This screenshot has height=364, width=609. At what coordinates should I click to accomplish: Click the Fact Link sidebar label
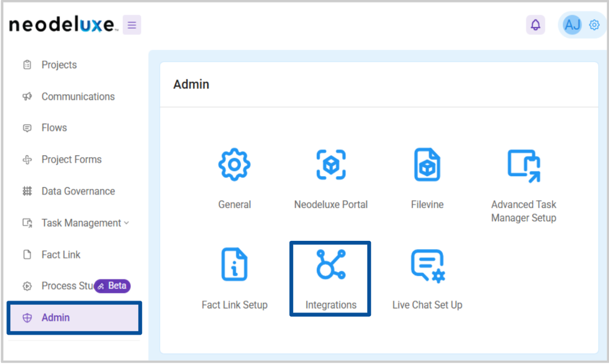point(61,255)
